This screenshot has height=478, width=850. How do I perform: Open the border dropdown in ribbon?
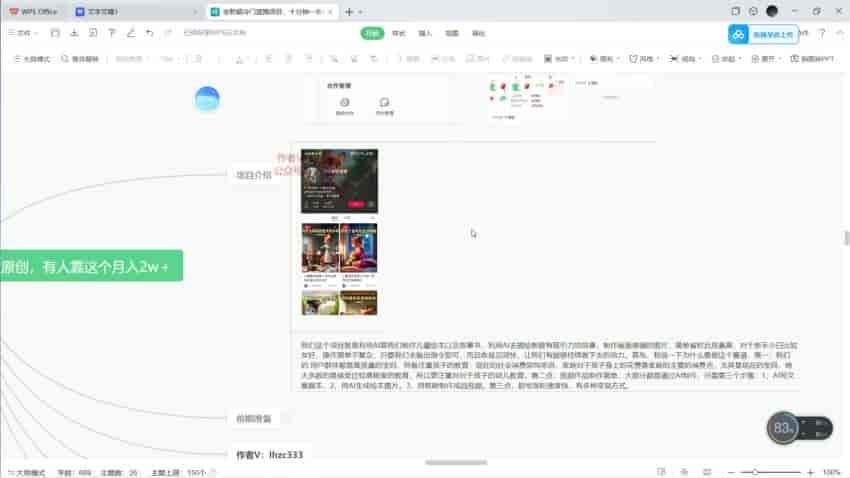tap(726, 59)
